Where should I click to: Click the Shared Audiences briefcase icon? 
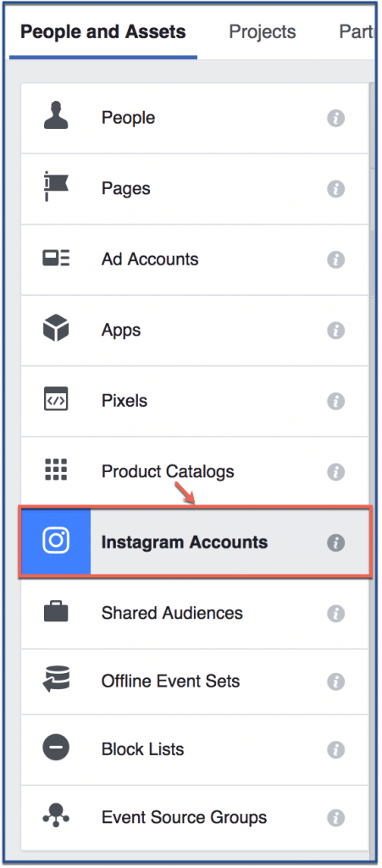[56, 612]
